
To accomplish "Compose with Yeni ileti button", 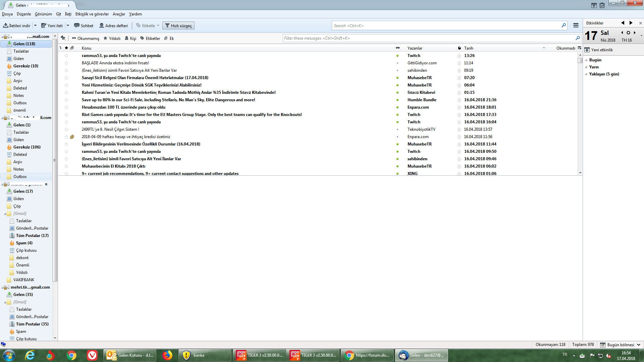I will 52,25.
